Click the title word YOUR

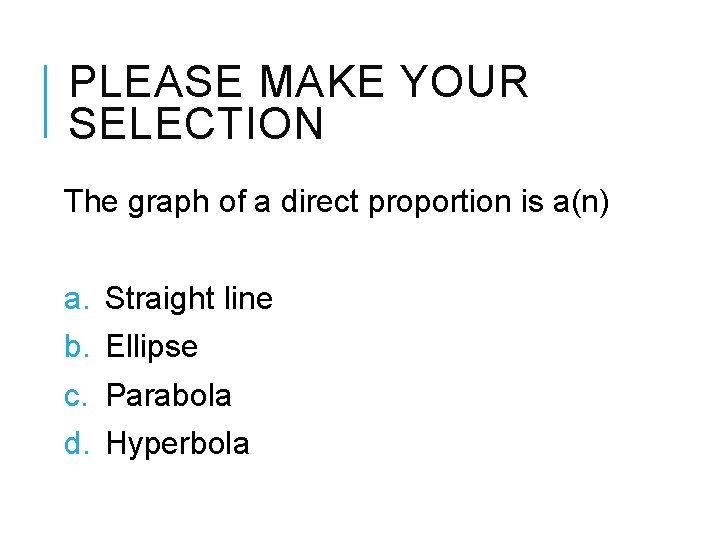[464, 81]
